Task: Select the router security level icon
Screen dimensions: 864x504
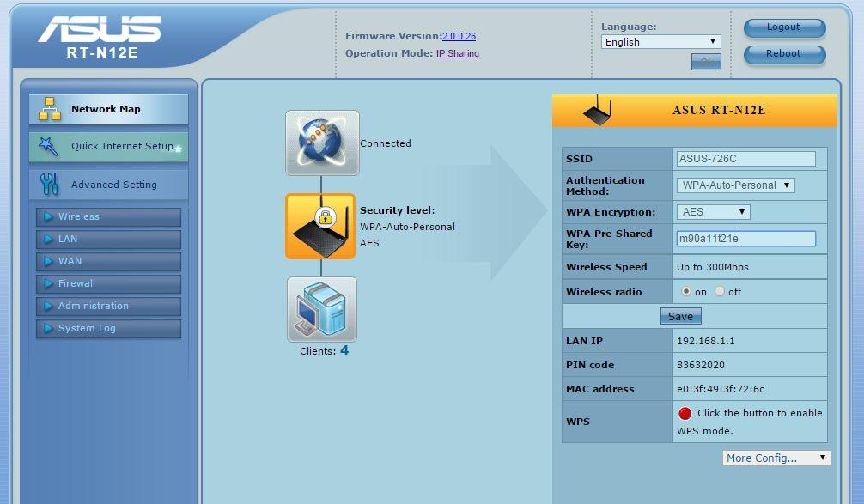Action: coord(320,226)
